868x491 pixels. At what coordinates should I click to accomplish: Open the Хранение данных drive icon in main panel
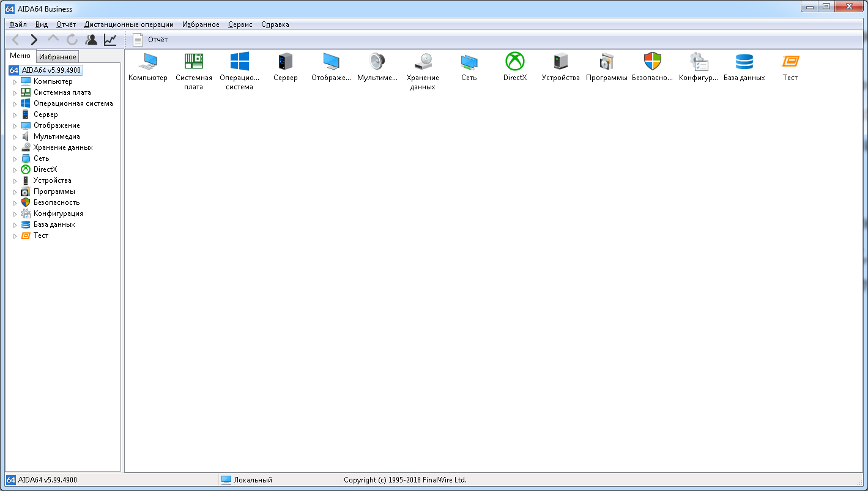[x=423, y=62]
